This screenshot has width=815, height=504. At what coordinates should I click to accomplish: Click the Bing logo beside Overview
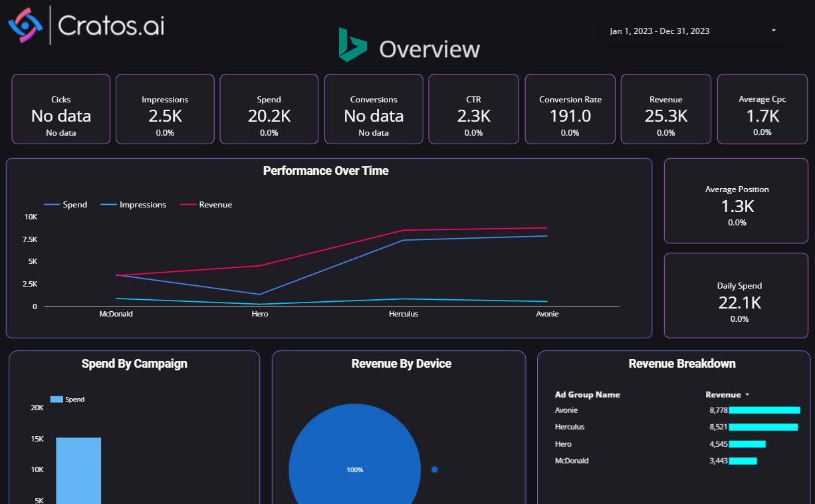point(352,45)
